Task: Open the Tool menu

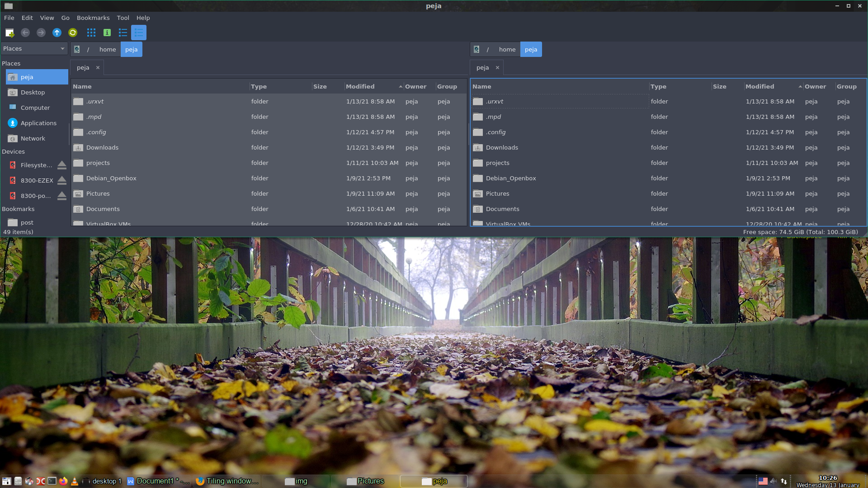Action: coord(123,18)
